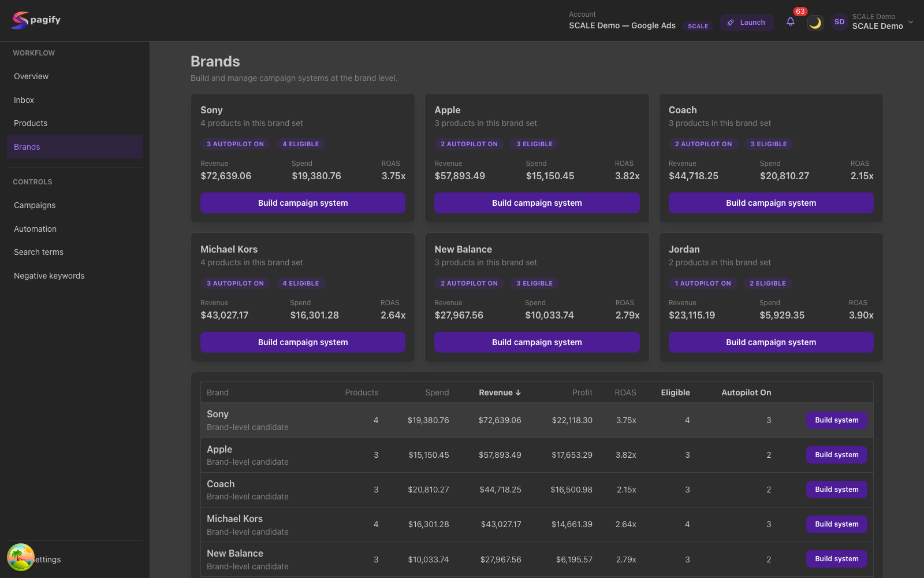Sort table by Spend column header

[x=437, y=392]
